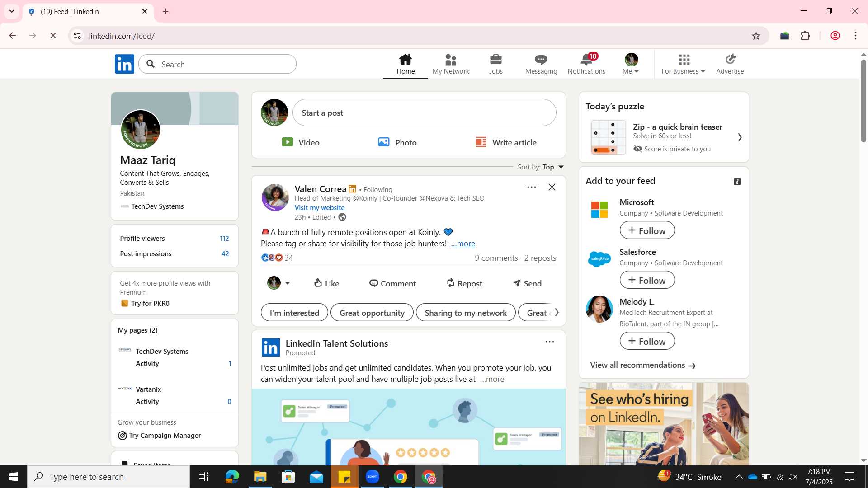Open Chrome menu three dots
The width and height of the screenshot is (868, 488).
pyautogui.click(x=855, y=36)
